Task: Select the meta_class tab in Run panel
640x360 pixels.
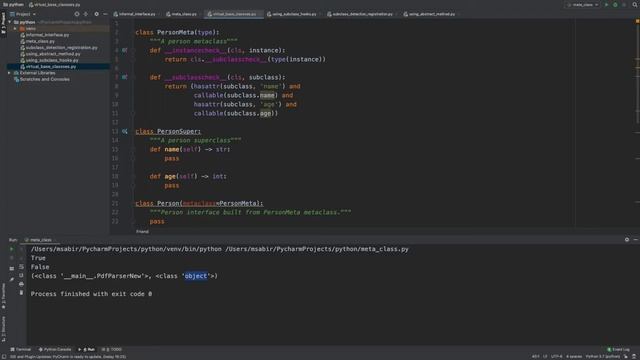Action: pyautogui.click(x=40, y=240)
